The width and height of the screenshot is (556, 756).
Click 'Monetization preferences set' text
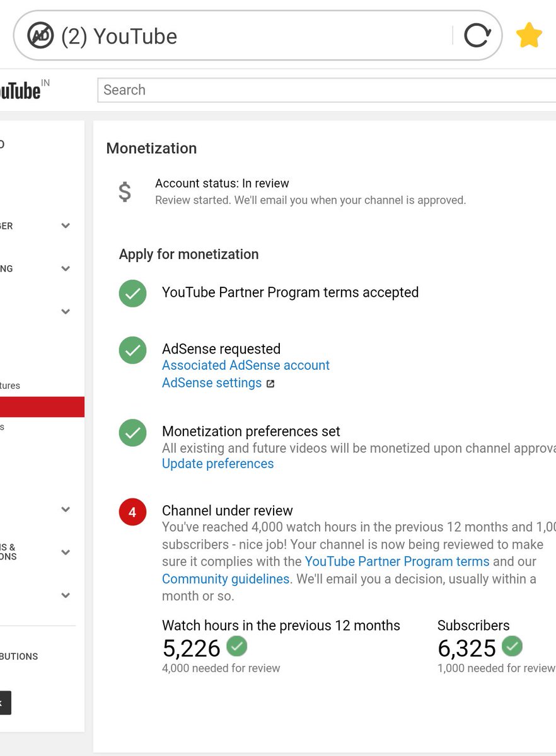251,432
